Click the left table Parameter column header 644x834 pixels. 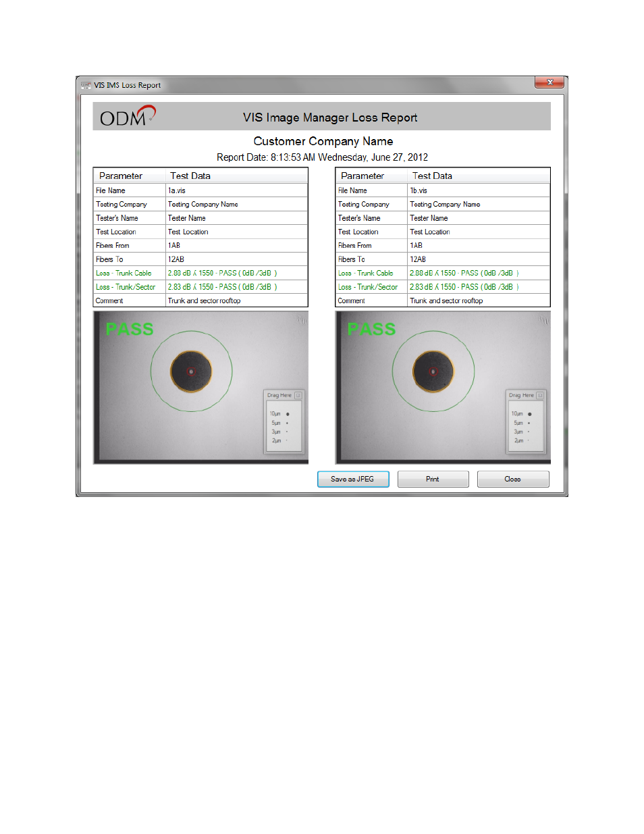coord(130,176)
